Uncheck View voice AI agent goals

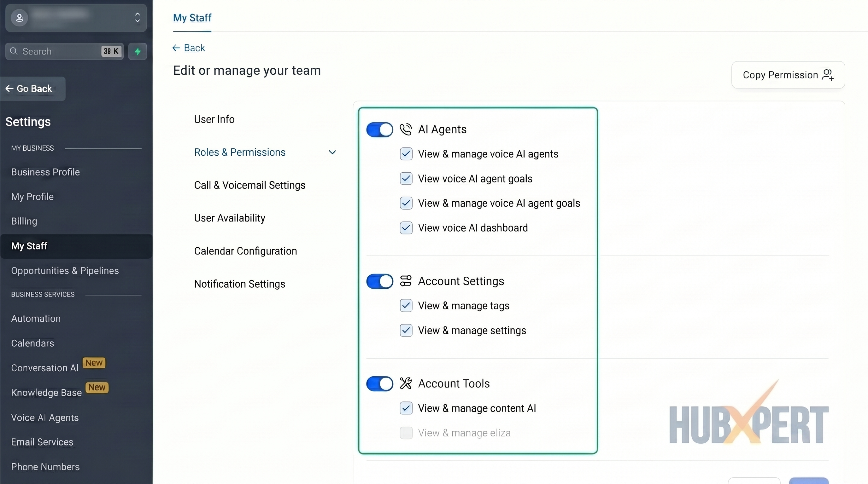[406, 178]
